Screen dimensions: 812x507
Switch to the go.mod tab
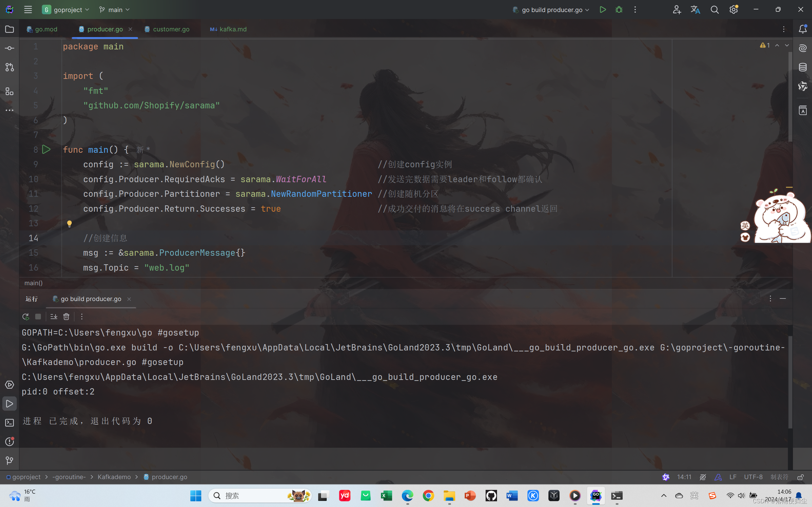46,29
